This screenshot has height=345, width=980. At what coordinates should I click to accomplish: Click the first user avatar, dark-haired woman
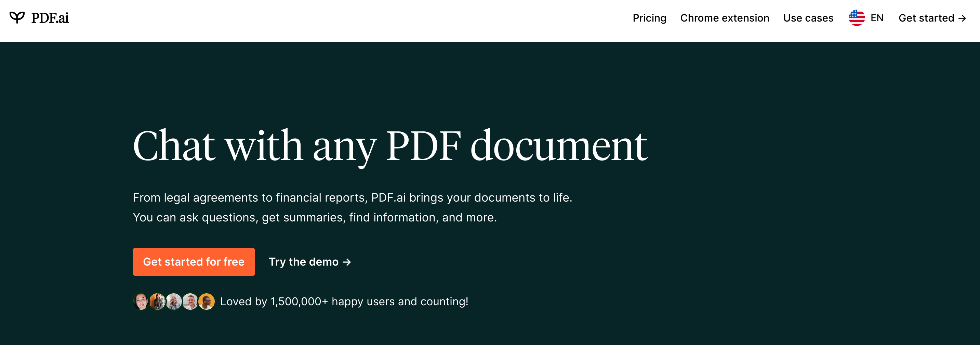141,301
